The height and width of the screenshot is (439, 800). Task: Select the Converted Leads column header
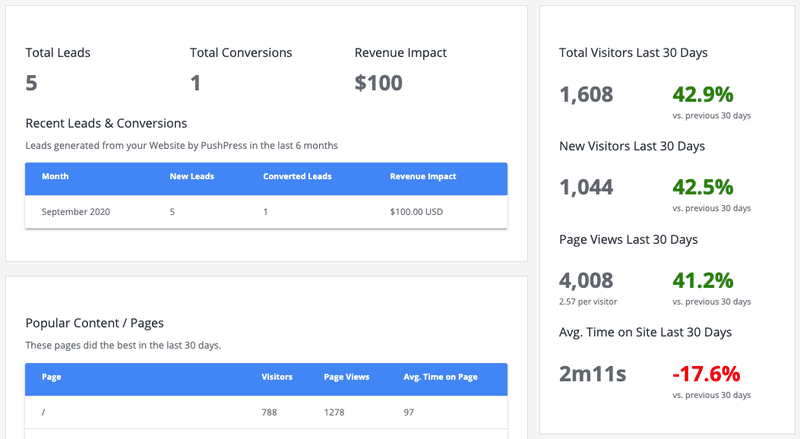click(297, 177)
